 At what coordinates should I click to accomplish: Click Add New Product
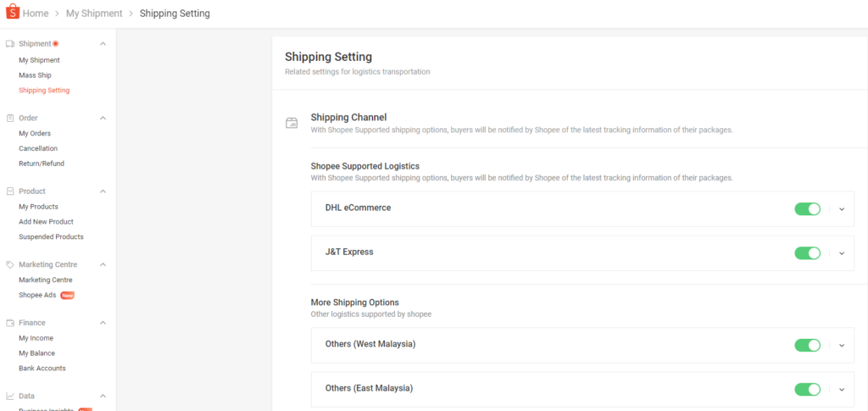(x=46, y=222)
